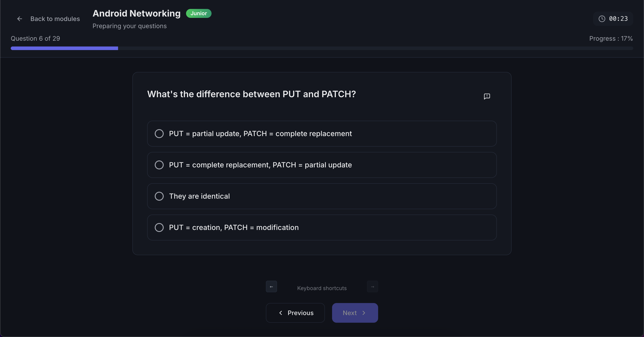Click the chevron inside the Previous button
The image size is (644, 337).
tap(281, 313)
